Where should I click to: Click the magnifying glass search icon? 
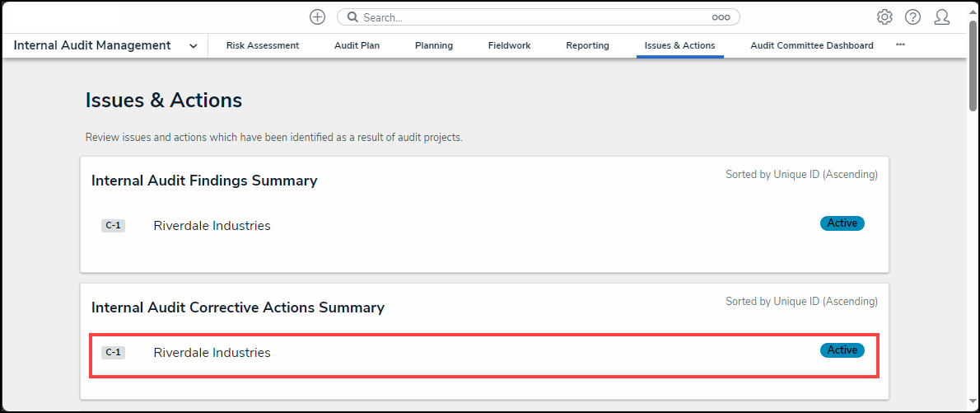(x=352, y=17)
